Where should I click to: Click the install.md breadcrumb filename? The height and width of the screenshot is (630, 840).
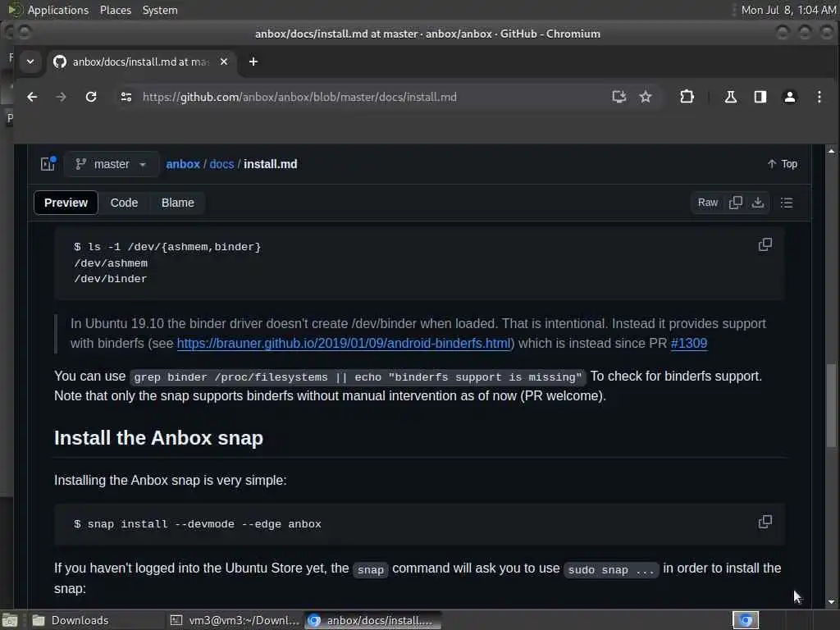click(271, 164)
